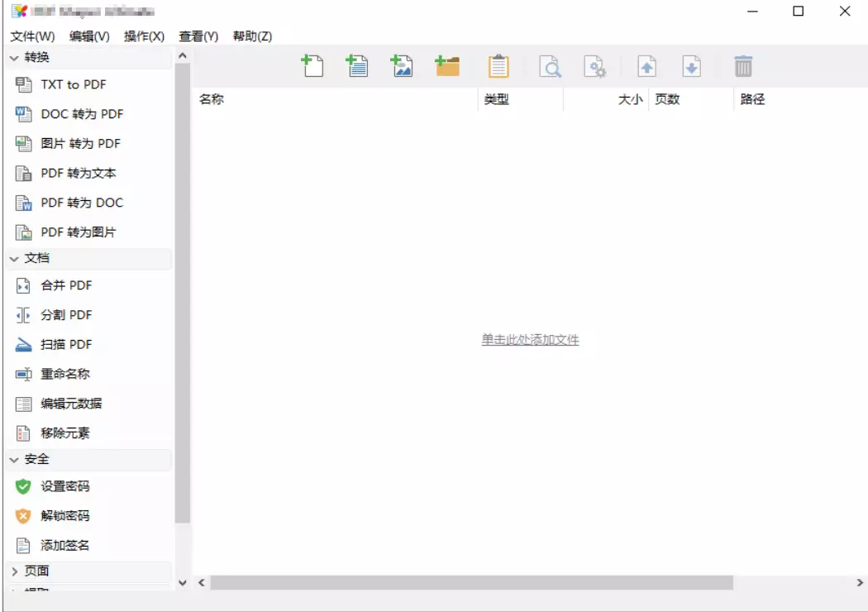
Task: Sort file list by 名称 column
Action: [x=335, y=100]
